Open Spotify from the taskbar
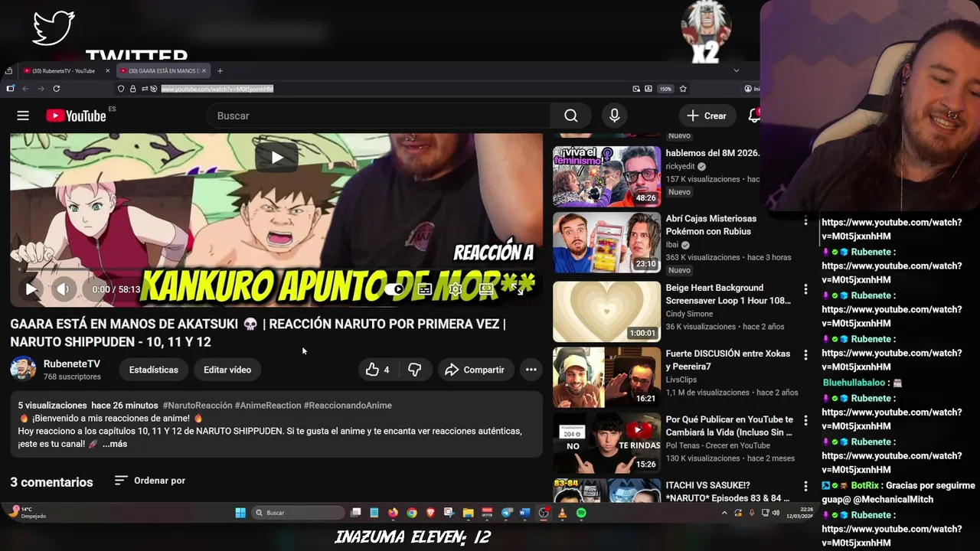980x551 pixels. pos(581,513)
